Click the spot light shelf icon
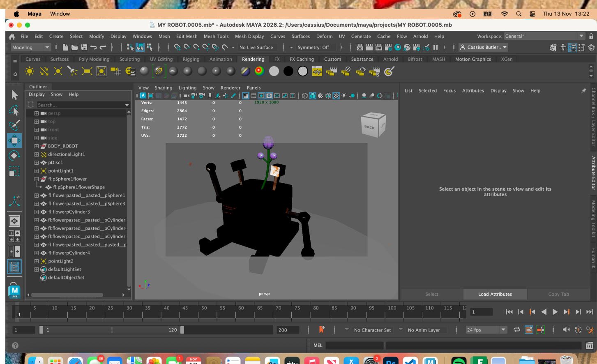 click(x=73, y=71)
